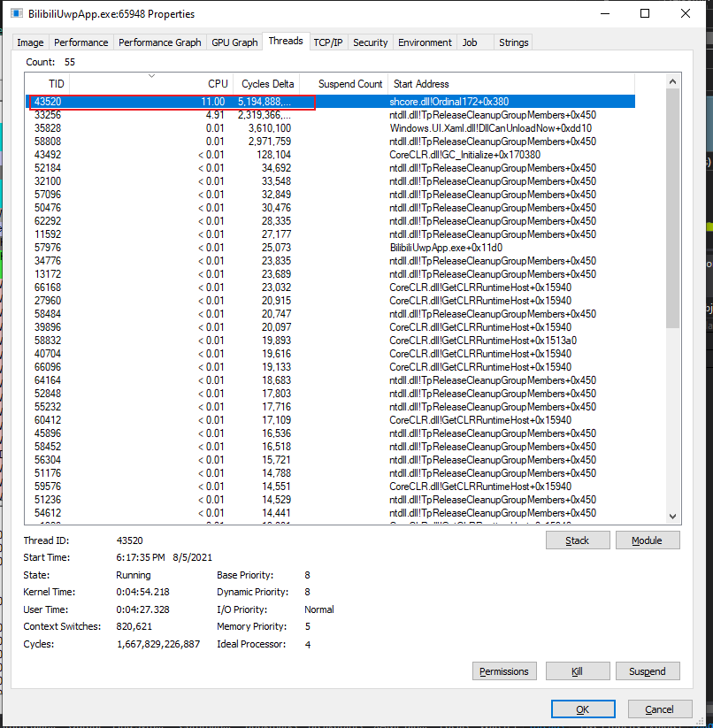Switch to the Security tab
Screen dimensions: 713x728
[370, 42]
